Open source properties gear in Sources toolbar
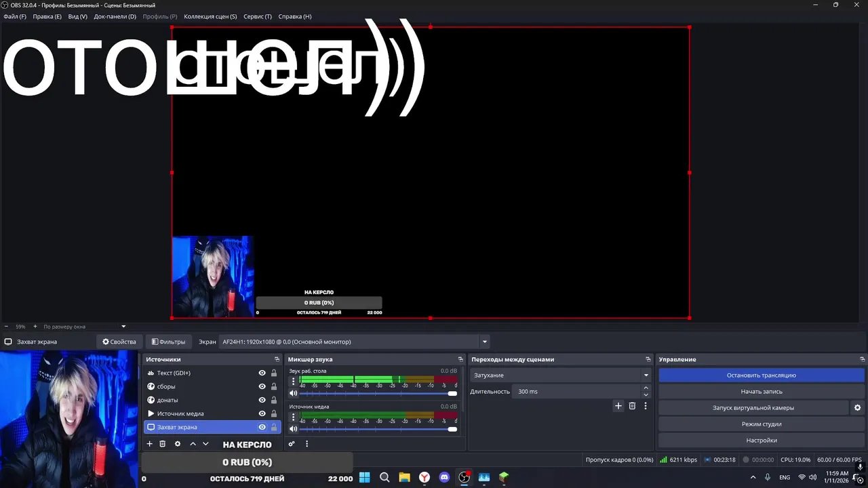This screenshot has height=488, width=868. [178, 444]
